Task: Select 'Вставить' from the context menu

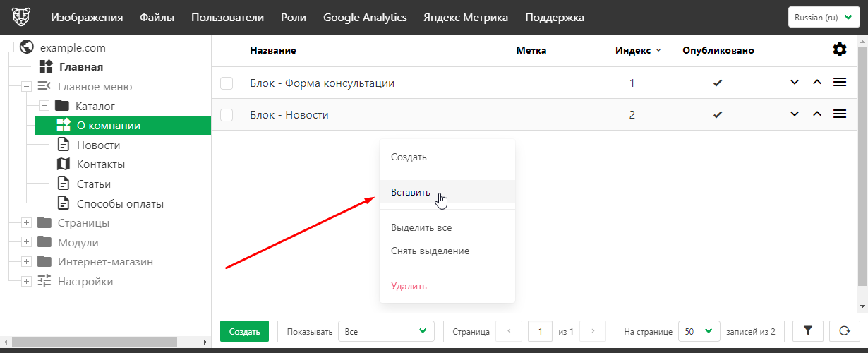Action: [x=411, y=192]
